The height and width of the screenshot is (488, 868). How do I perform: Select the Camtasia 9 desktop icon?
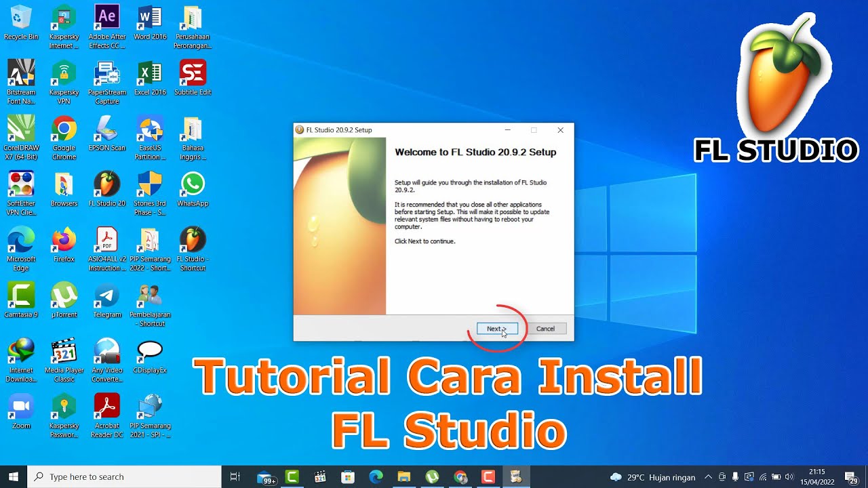pos(21,300)
